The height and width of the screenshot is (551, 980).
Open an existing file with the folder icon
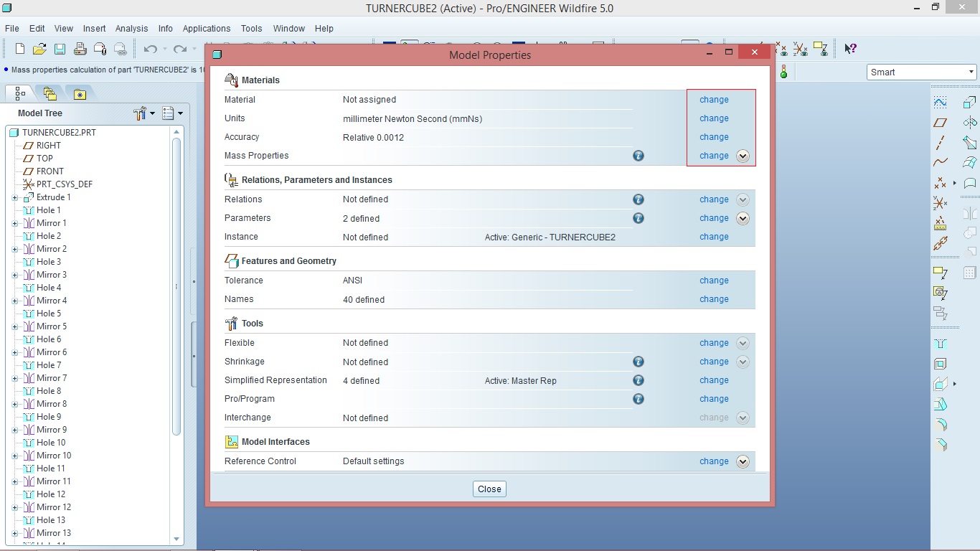[x=39, y=49]
